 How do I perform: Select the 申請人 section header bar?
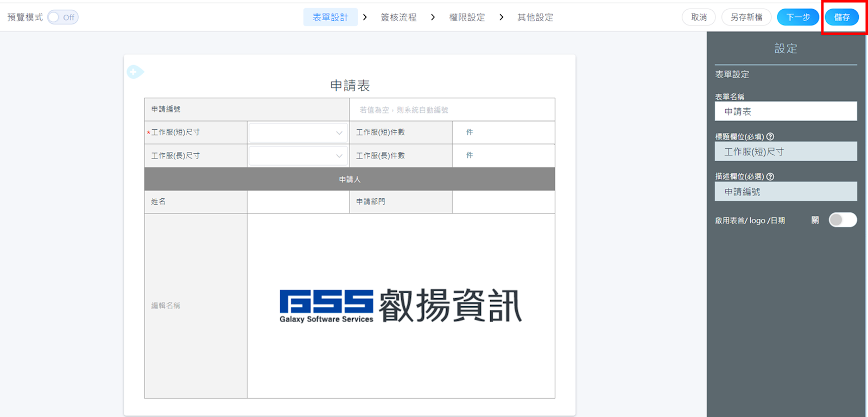click(x=350, y=179)
